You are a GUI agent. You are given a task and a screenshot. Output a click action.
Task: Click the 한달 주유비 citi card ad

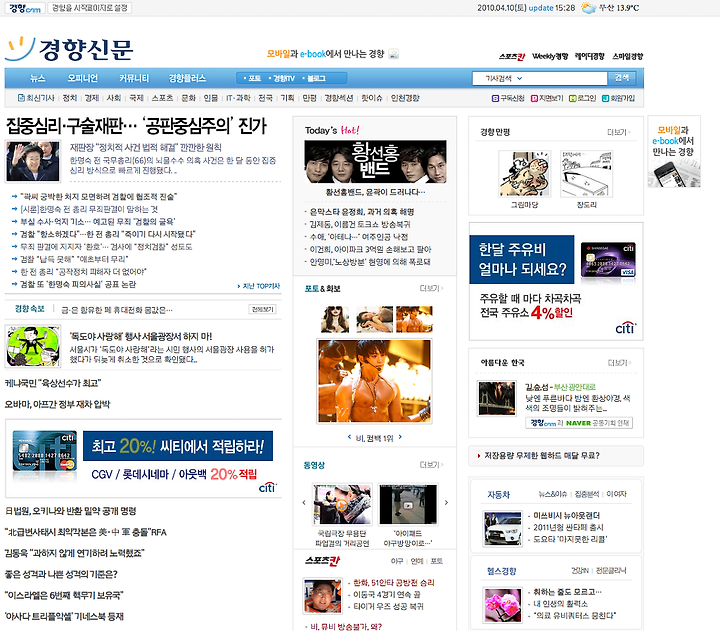[556, 282]
